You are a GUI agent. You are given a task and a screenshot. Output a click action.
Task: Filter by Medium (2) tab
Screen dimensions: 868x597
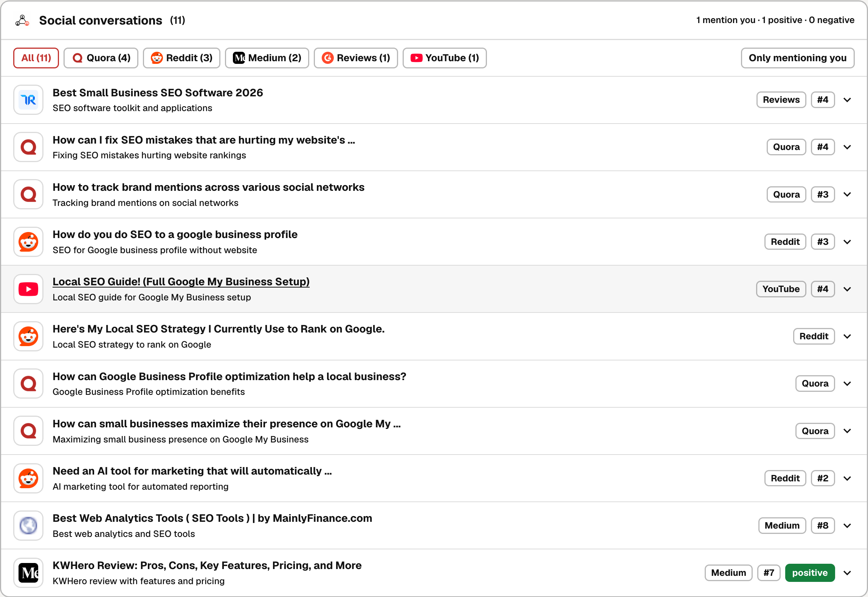click(x=267, y=58)
